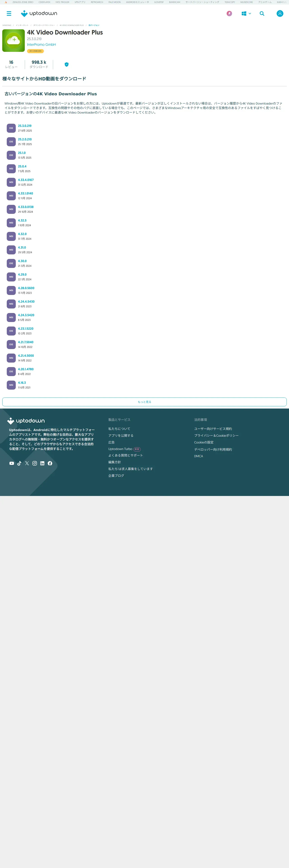Open developer InterPromo GmbH link
This screenshot has width=289, height=868.
(41, 44)
